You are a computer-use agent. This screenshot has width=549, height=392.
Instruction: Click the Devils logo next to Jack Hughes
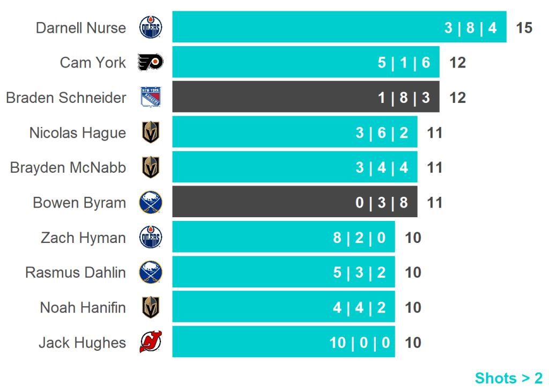[x=151, y=343]
